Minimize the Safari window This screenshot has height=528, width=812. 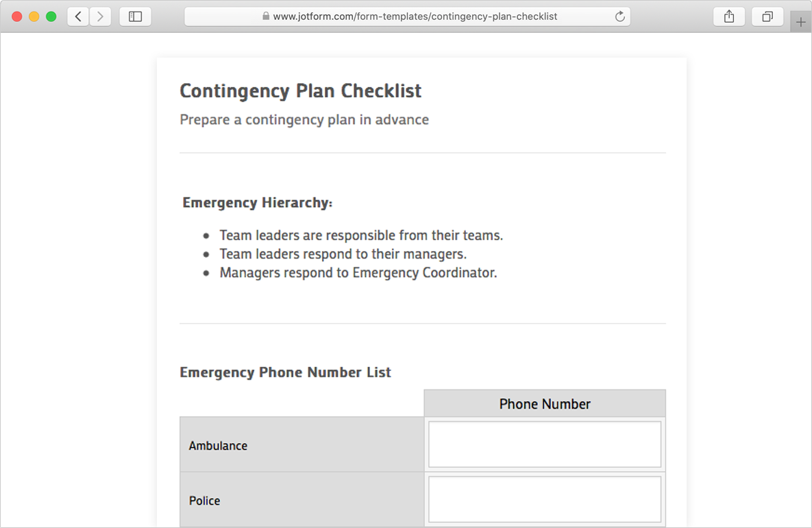pyautogui.click(x=34, y=16)
